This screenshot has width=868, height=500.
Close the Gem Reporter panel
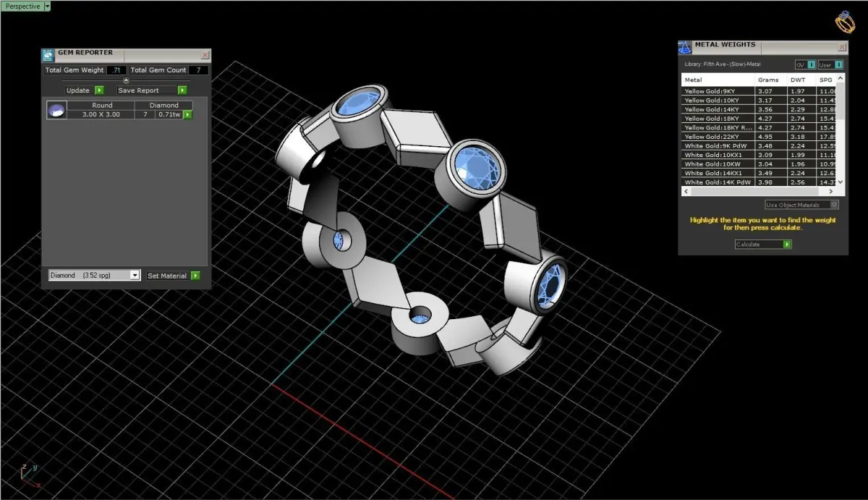tap(205, 55)
